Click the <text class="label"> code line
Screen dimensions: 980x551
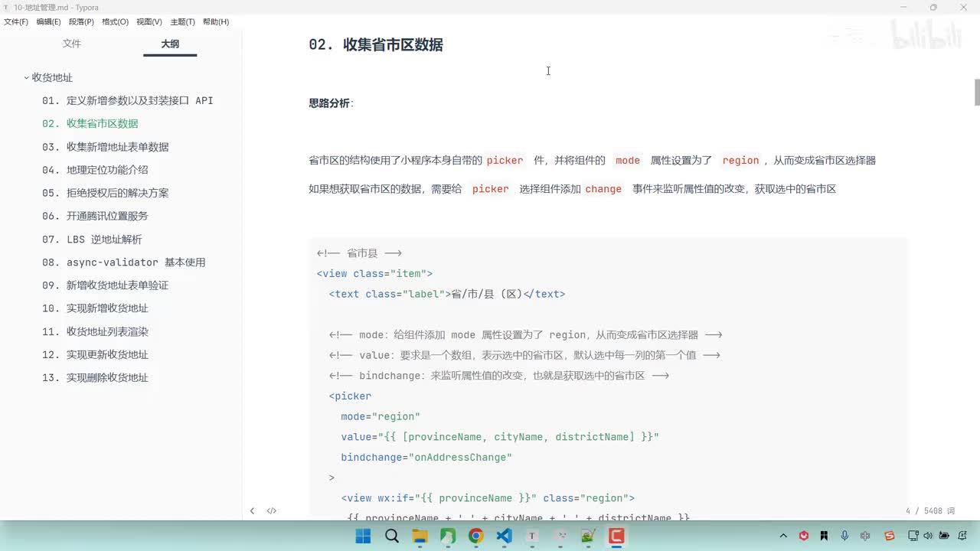pos(447,294)
